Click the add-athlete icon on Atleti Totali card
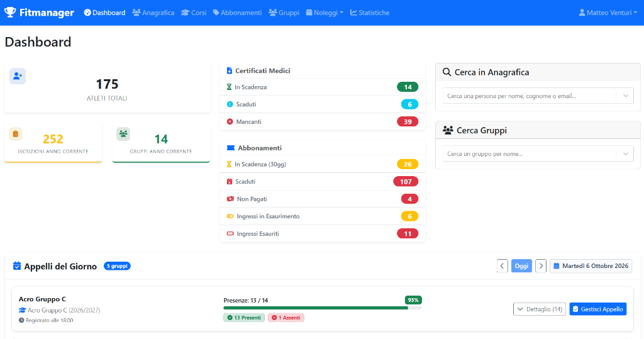This screenshot has height=339, width=644. tap(18, 76)
